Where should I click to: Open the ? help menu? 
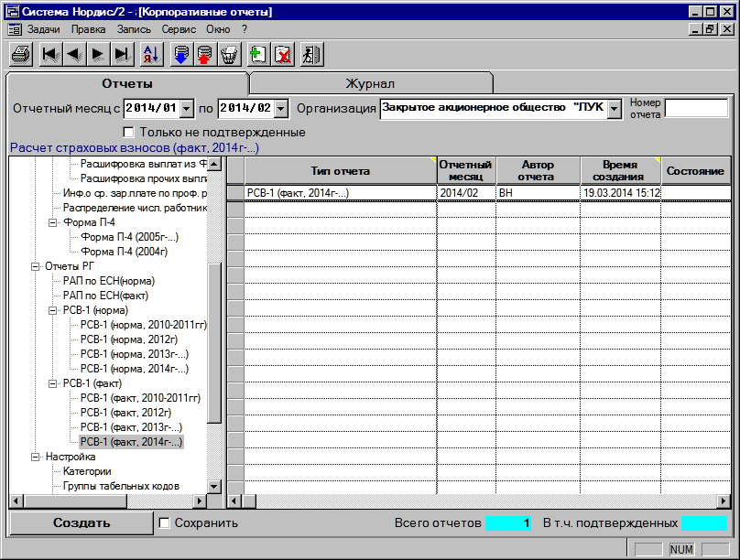(x=244, y=29)
